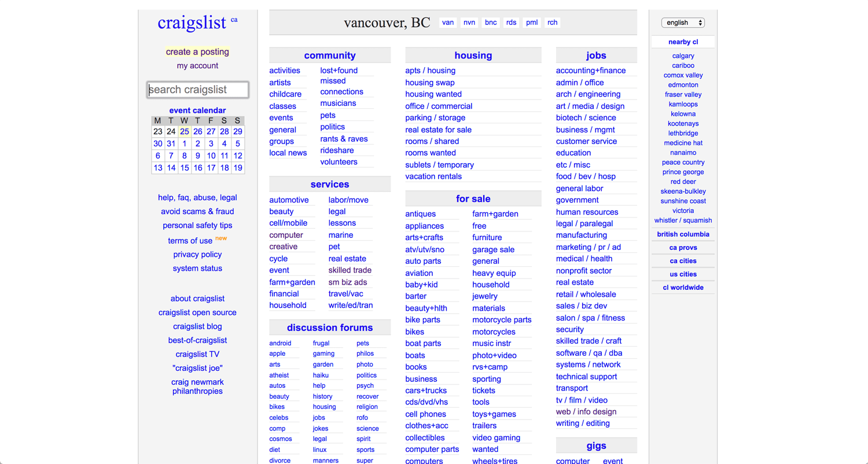
Task: Open best-of-craigslist page
Action: click(197, 341)
